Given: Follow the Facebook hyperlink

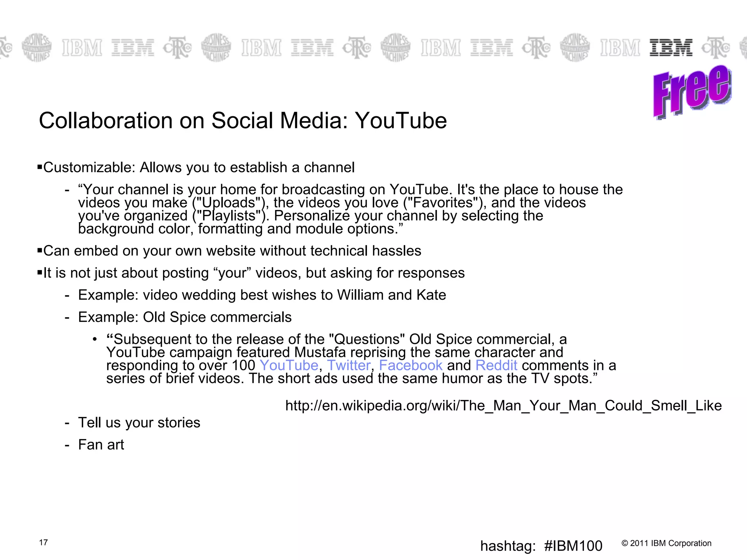Looking at the screenshot, I should [x=411, y=365].
